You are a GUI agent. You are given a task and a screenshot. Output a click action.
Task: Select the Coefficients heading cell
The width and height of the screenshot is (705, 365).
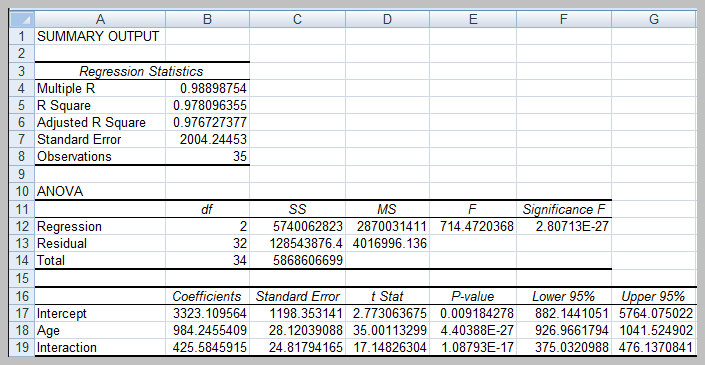(x=207, y=296)
